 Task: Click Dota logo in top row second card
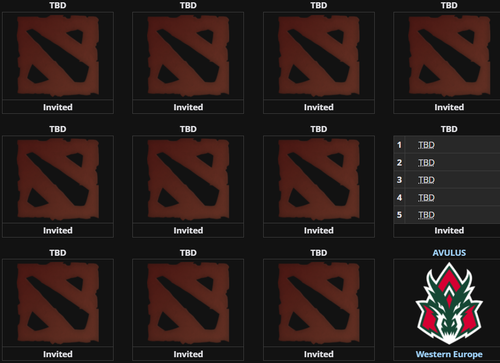(188, 55)
